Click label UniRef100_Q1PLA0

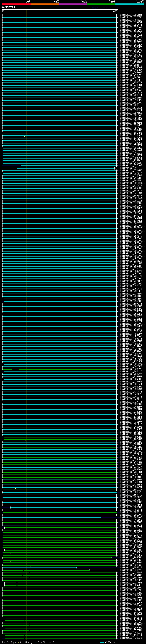click(x=131, y=462)
